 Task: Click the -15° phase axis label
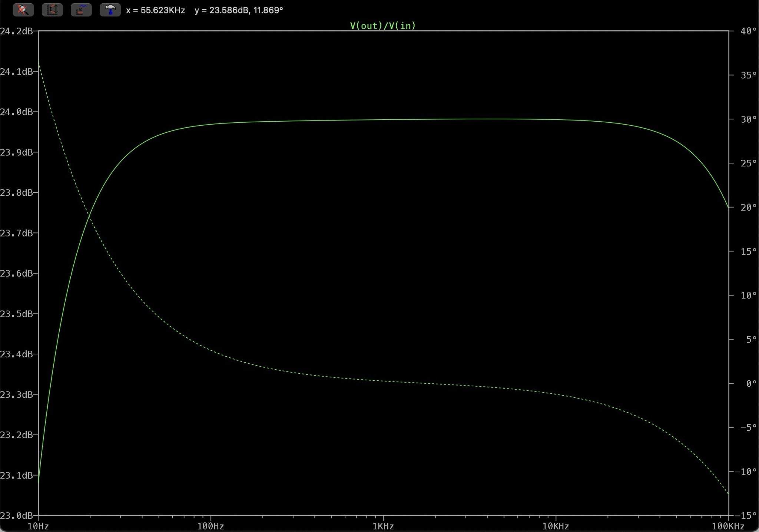[x=746, y=516]
